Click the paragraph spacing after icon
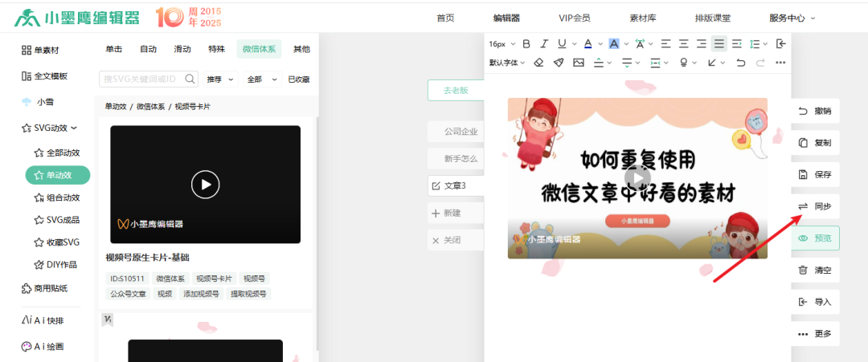The image size is (868, 362). coord(627,63)
